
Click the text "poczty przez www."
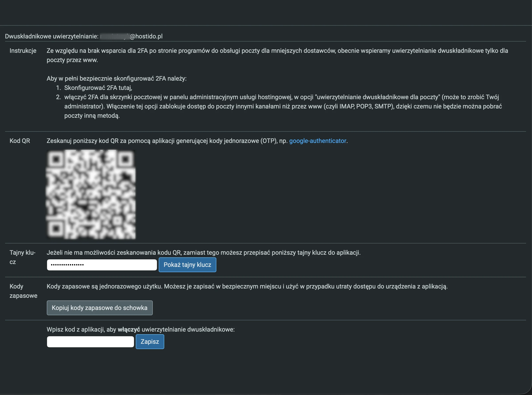pos(72,60)
